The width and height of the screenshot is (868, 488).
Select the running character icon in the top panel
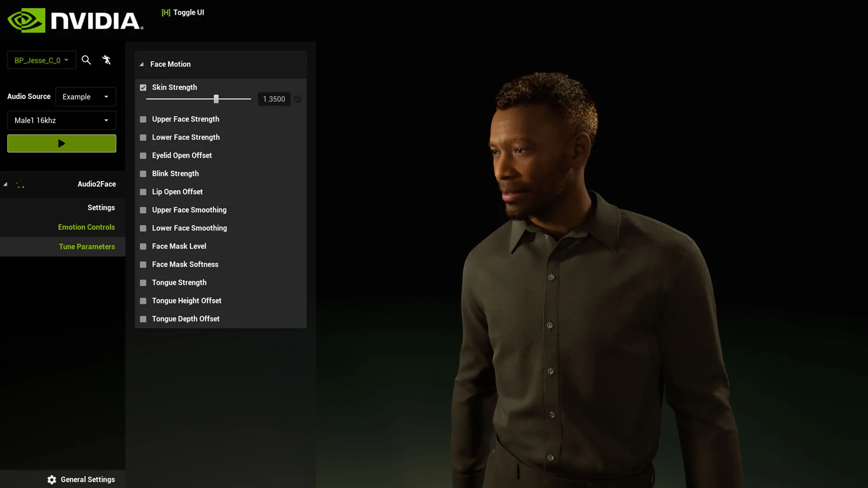[x=107, y=60]
